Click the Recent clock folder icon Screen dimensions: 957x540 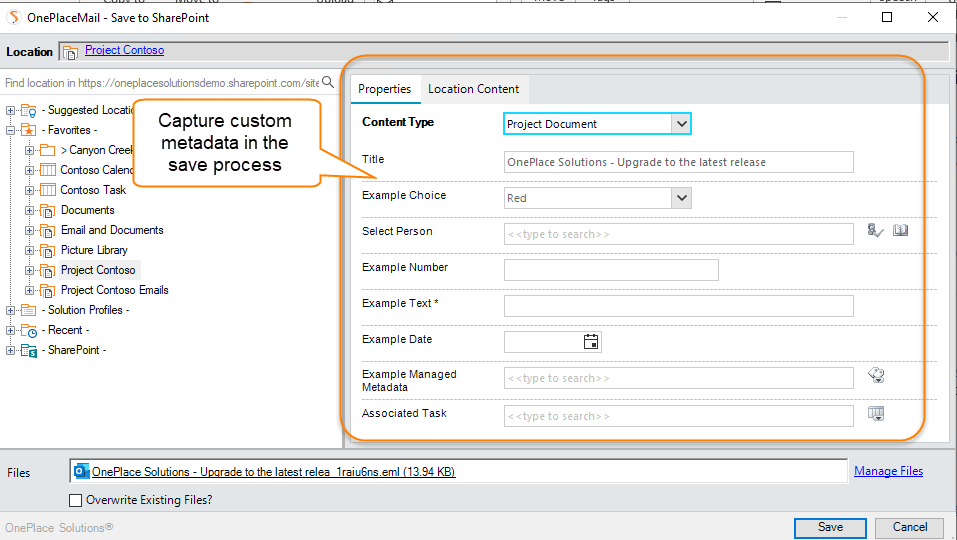29,331
